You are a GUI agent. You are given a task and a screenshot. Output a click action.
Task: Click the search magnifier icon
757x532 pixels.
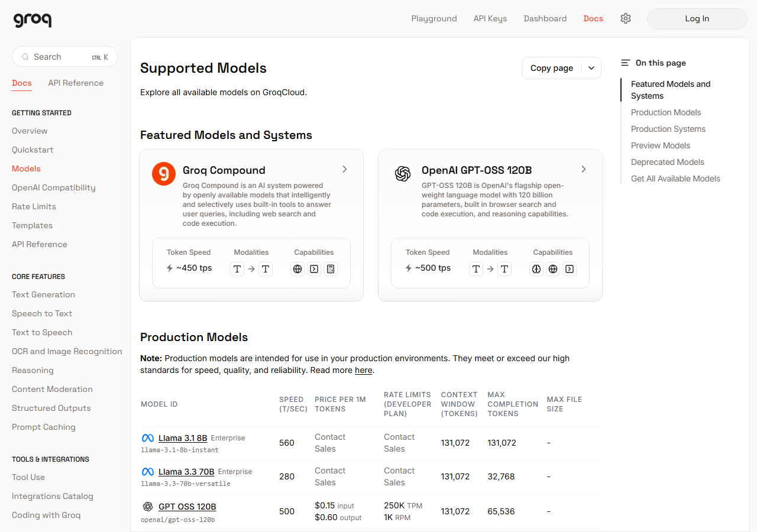pyautogui.click(x=25, y=57)
